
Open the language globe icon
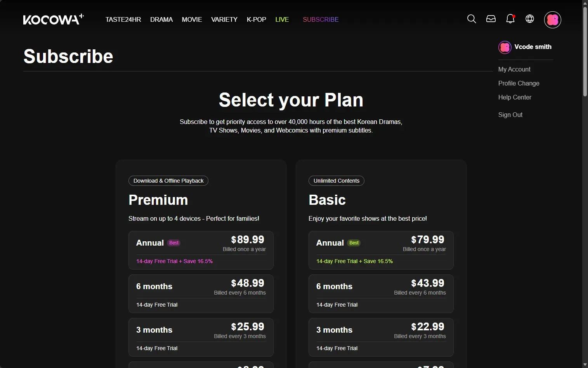tap(530, 19)
